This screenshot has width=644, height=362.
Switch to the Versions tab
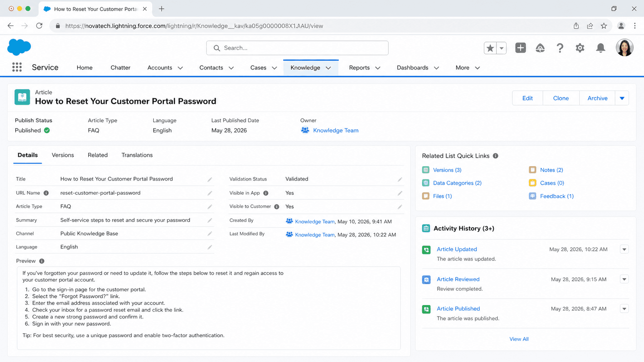pos(62,155)
